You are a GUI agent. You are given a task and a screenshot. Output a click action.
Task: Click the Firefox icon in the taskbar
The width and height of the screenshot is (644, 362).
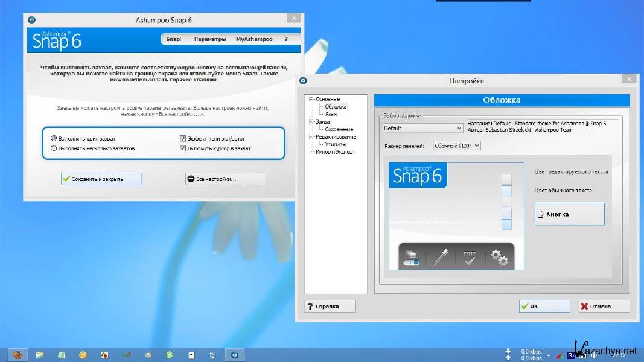pyautogui.click(x=18, y=355)
